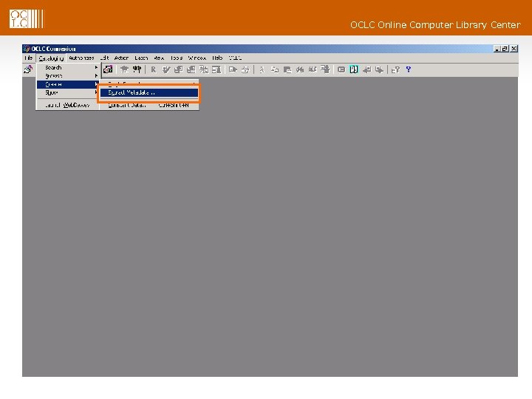This screenshot has height=399, width=532.
Task: Click the scissors cut icon
Action: pyautogui.click(x=262, y=69)
